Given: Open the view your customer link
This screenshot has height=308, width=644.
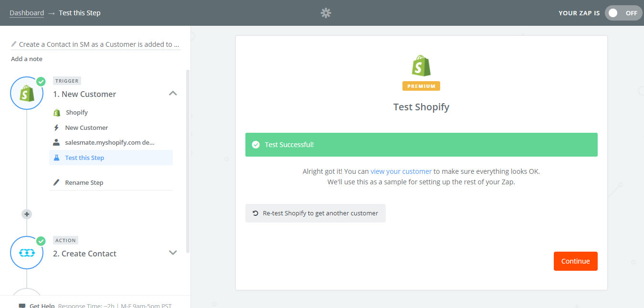Looking at the screenshot, I should pyautogui.click(x=401, y=171).
